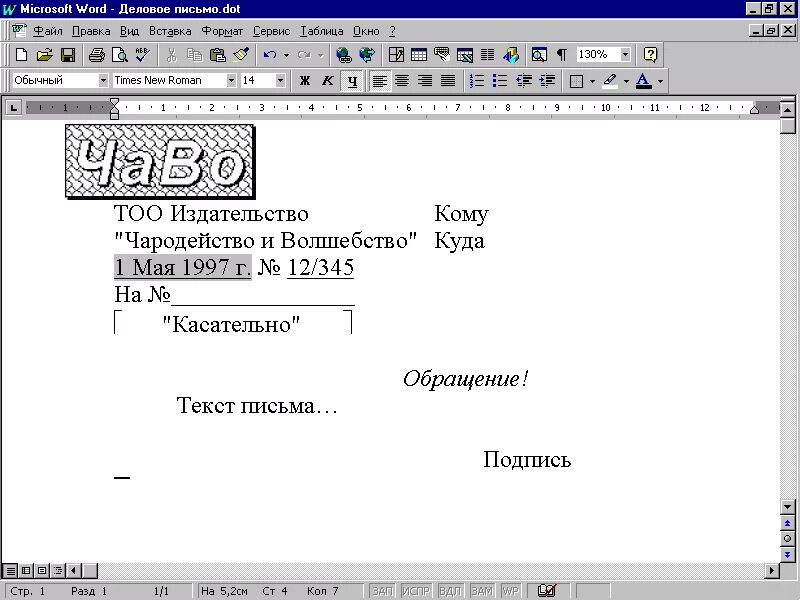This screenshot has height=600, width=800.
Task: Increase paragraph indent
Action: click(x=547, y=81)
